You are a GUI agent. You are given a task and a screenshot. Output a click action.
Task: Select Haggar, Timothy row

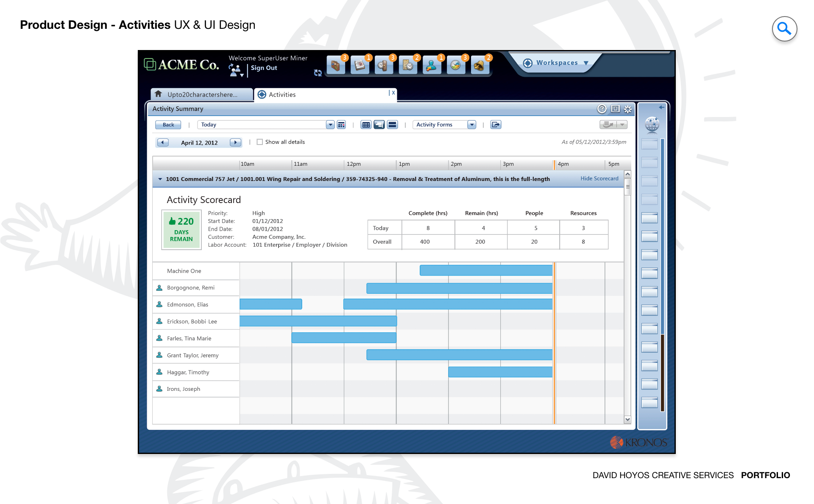click(x=196, y=372)
